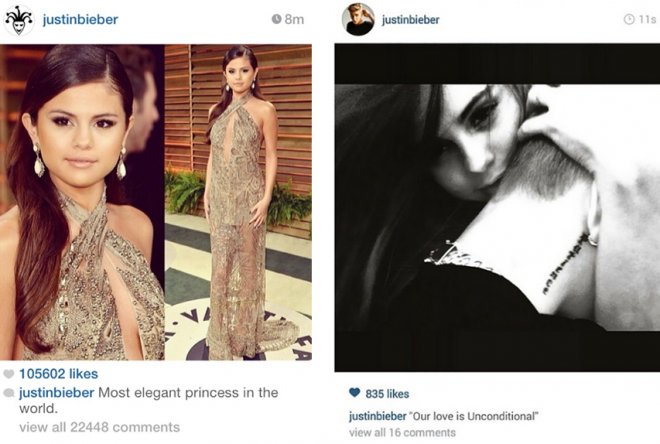The height and width of the screenshot is (444, 660).
Task: View the 835 likes list
Action: 387,394
